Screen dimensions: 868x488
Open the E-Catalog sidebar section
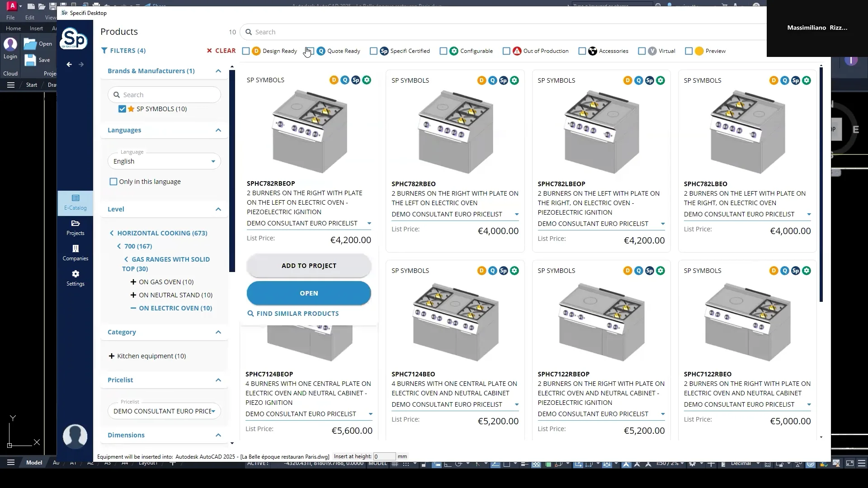[75, 202]
